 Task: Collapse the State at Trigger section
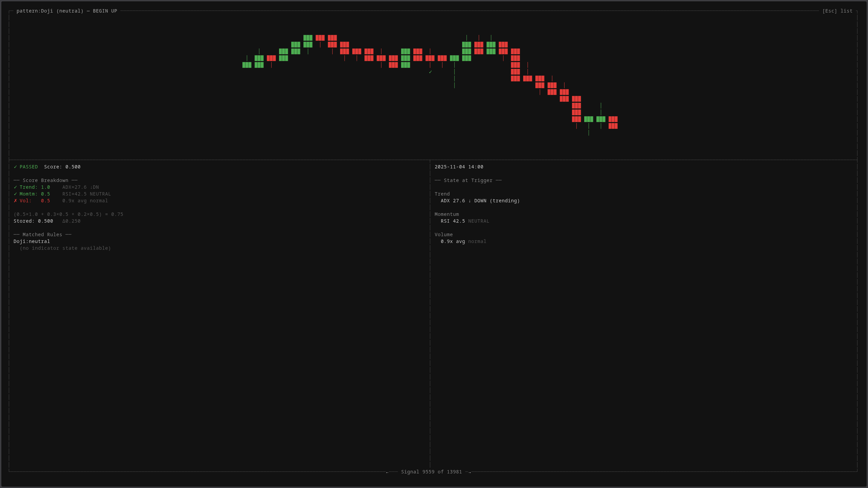(468, 180)
